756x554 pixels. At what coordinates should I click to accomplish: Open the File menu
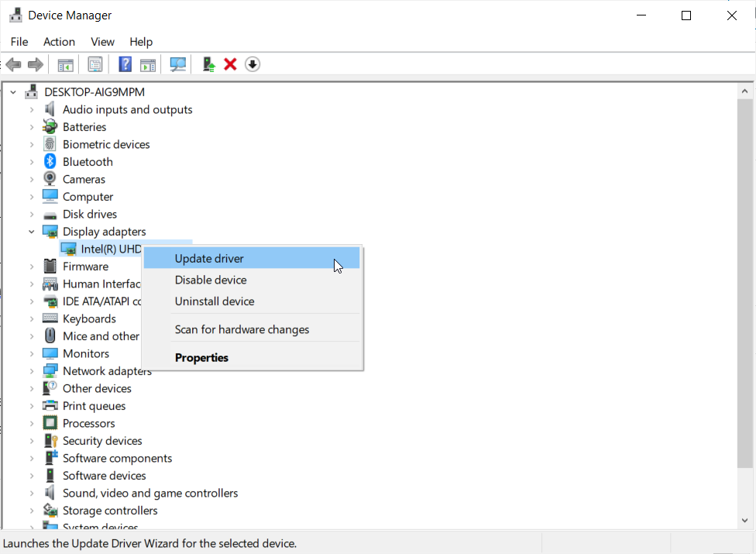[x=19, y=42]
